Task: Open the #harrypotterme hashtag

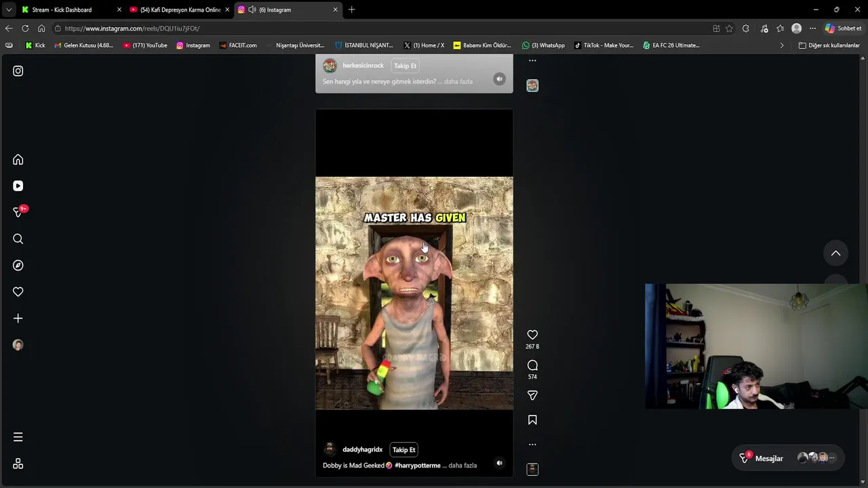Action: pos(417,466)
